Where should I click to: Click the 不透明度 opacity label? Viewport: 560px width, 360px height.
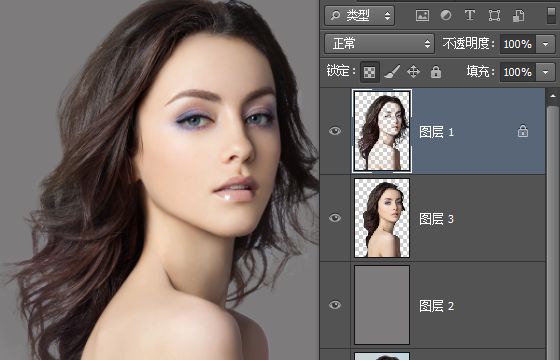[x=469, y=44]
